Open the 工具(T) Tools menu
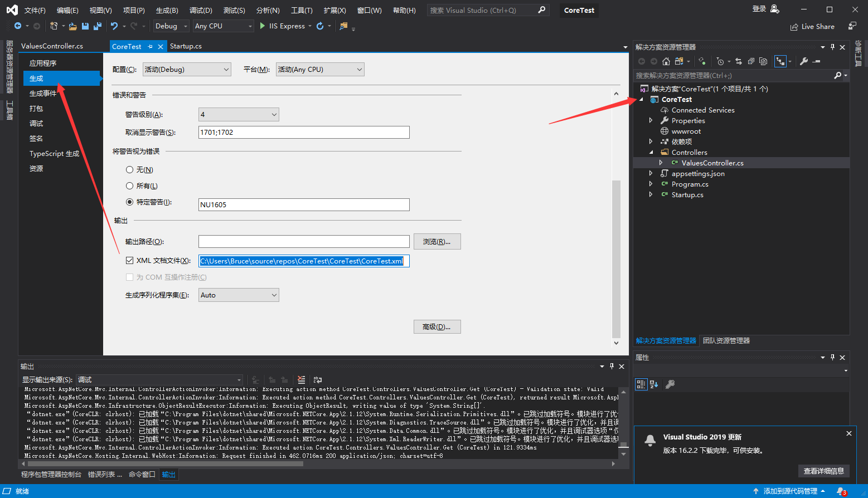This screenshot has height=498, width=868. pyautogui.click(x=302, y=10)
